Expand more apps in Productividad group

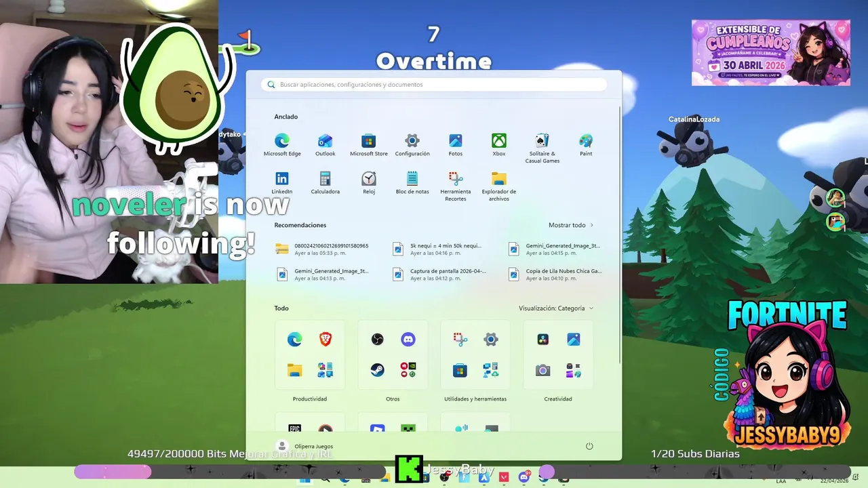coord(325,370)
